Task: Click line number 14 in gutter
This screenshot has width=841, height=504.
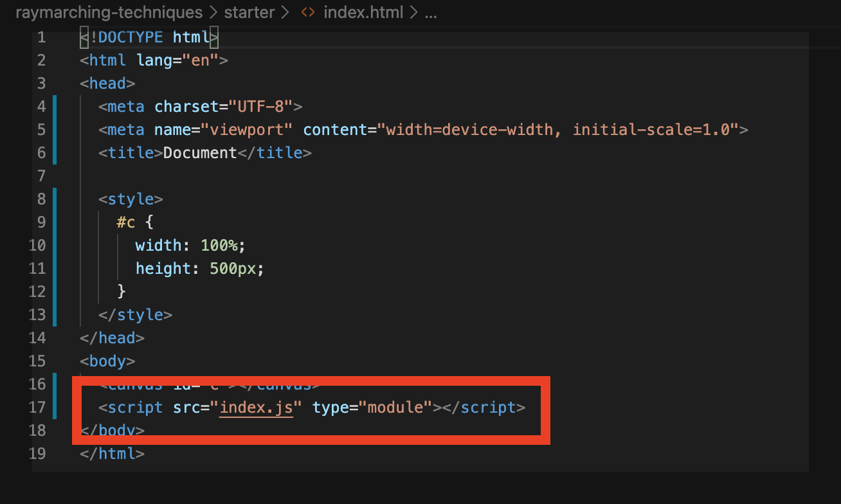Action: tap(37, 337)
